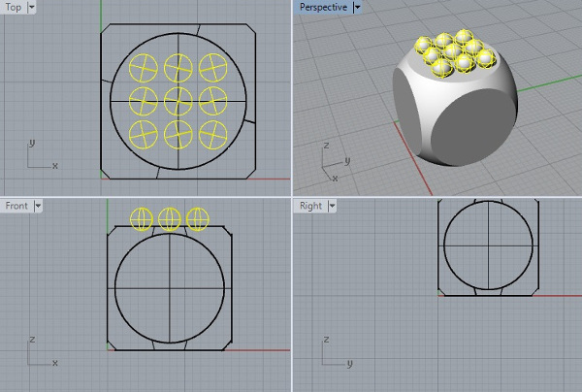Activate the Perspective viewport title label
582x392 pixels.
(323, 7)
